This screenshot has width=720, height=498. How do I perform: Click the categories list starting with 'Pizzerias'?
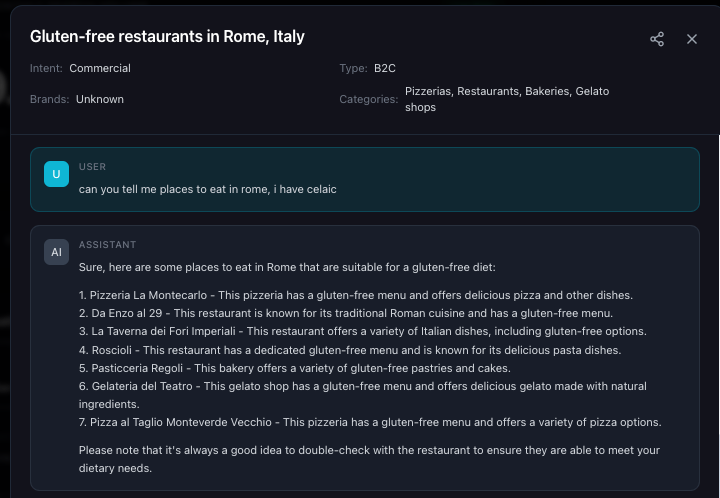point(506,99)
